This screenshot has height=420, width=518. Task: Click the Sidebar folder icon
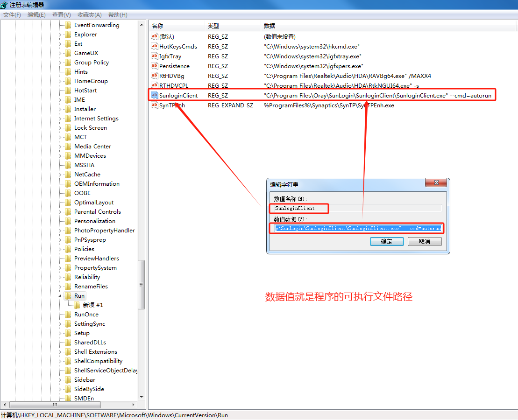pyautogui.click(x=68, y=380)
